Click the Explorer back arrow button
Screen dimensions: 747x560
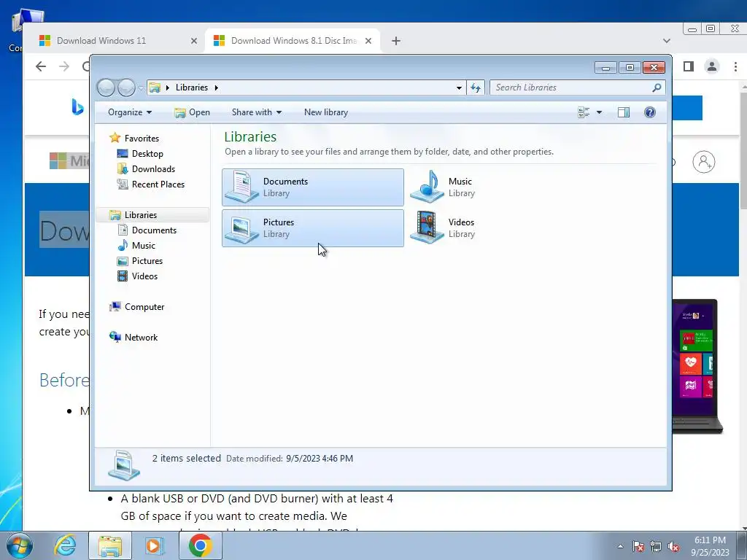[106, 87]
